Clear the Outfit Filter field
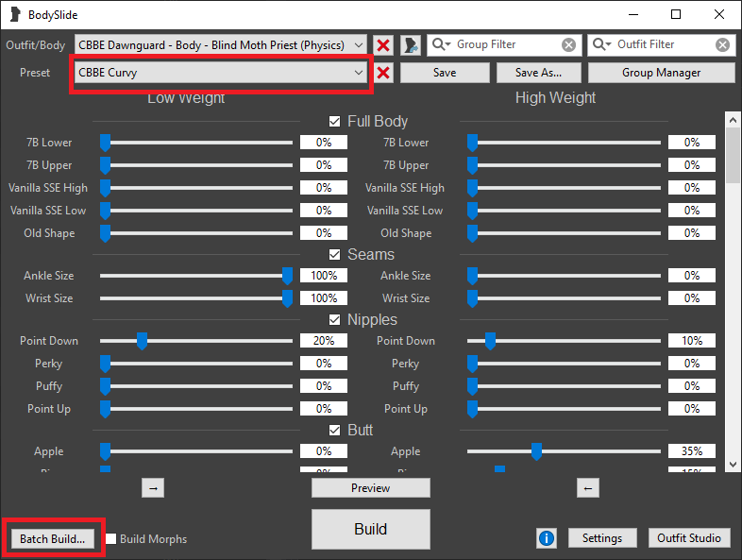The height and width of the screenshot is (560, 742). coord(722,45)
